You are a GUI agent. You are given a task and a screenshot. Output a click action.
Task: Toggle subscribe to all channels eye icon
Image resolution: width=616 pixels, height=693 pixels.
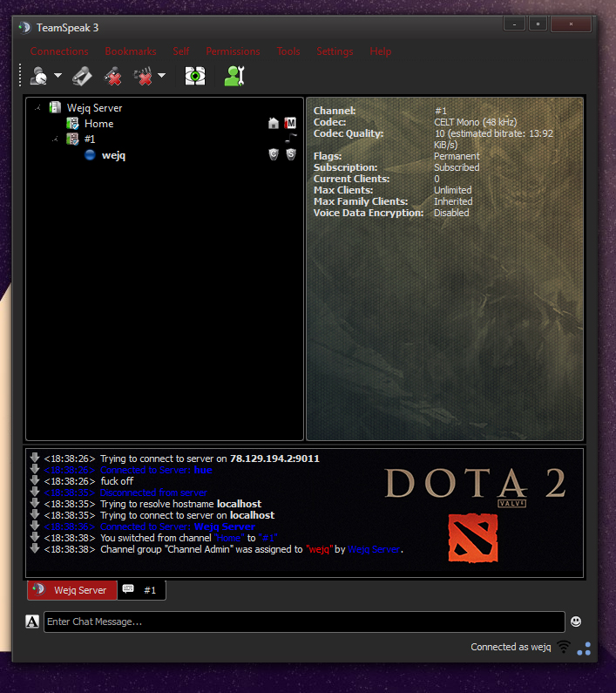195,76
